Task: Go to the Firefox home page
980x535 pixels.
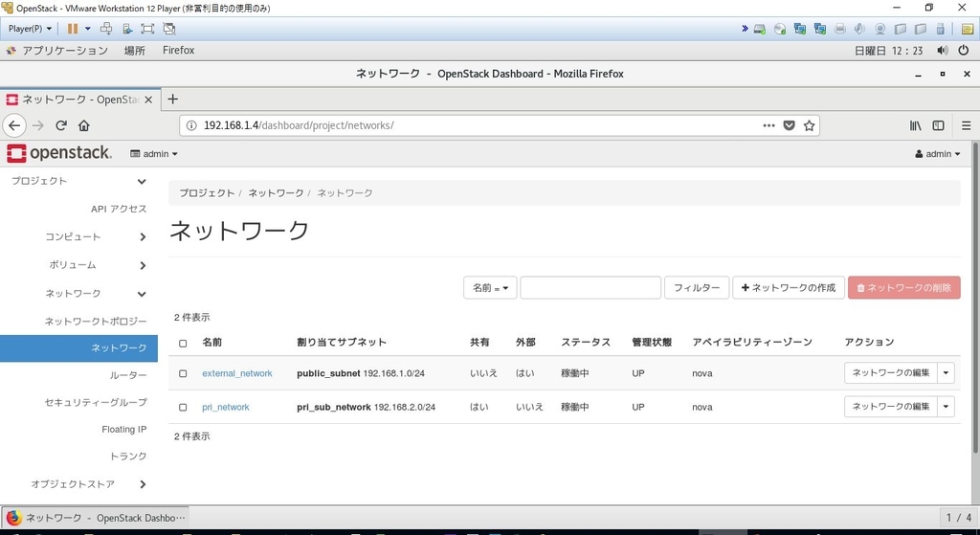Action: pyautogui.click(x=84, y=125)
